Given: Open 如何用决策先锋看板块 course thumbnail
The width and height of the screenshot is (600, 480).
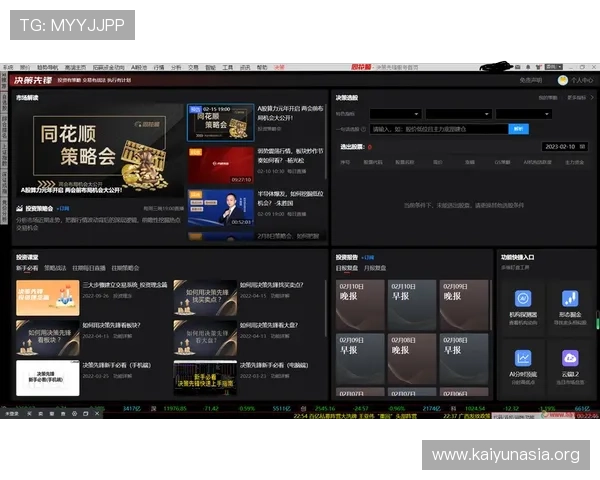Looking at the screenshot, I should click(x=48, y=338).
